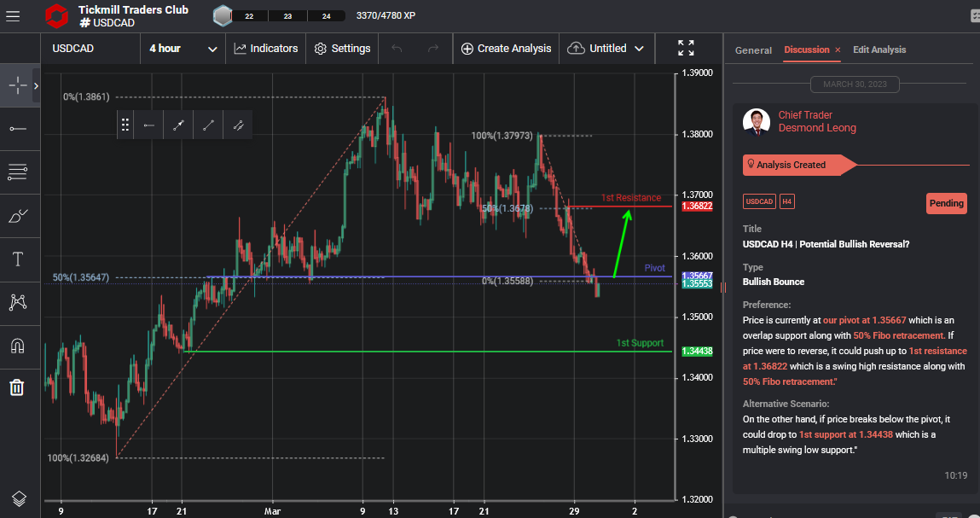Choose arrow line in floating toolbar
This screenshot has width=980, height=518.
(179, 125)
